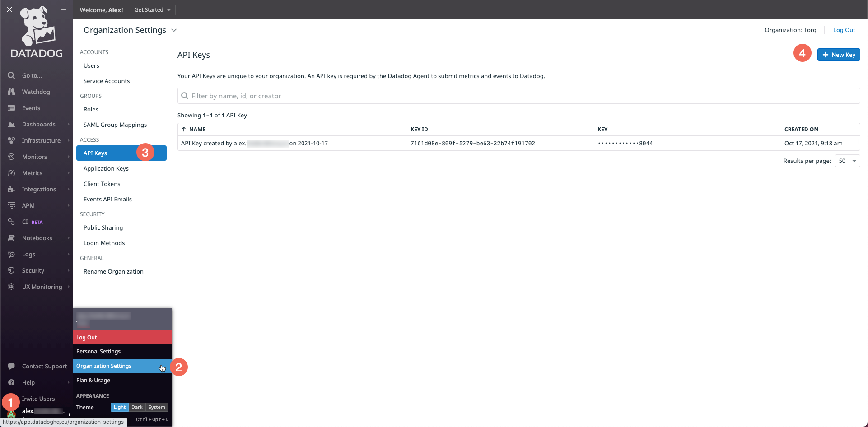Open Login Methods settings
Screen dimensions: 868x427
pyautogui.click(x=104, y=243)
